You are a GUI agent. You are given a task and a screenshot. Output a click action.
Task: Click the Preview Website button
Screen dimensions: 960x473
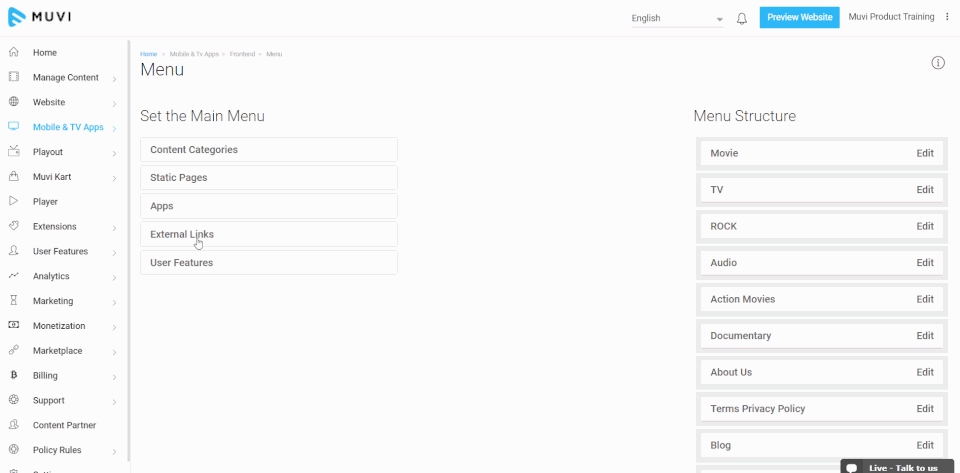coord(800,17)
